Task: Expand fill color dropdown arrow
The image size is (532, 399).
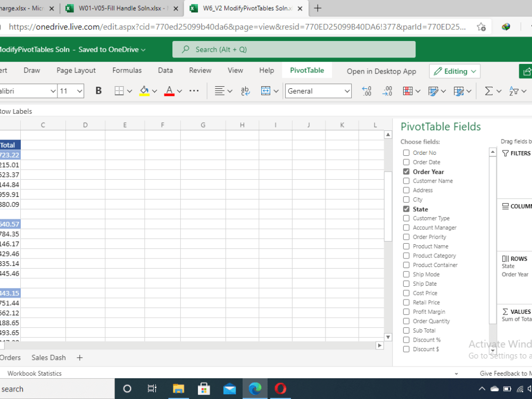Action: tap(155, 91)
